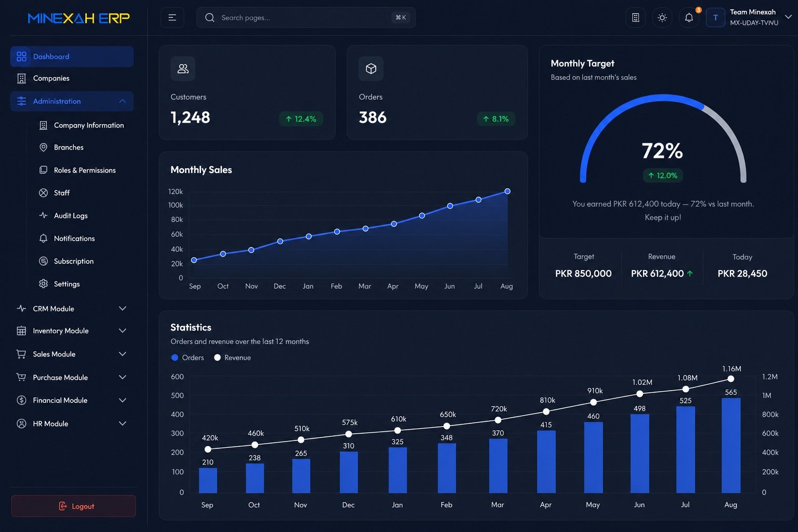Click the Purchase Module cart icon
The width and height of the screenshot is (798, 532).
(21, 377)
